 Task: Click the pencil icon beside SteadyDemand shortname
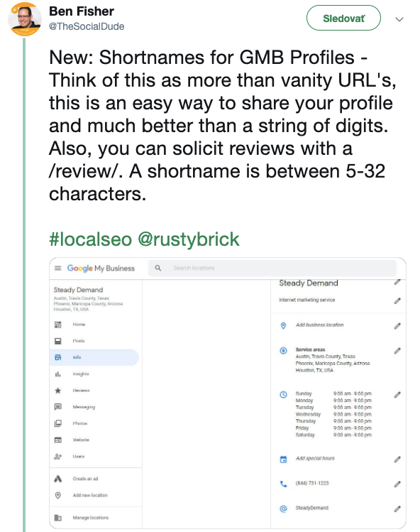tap(397, 509)
